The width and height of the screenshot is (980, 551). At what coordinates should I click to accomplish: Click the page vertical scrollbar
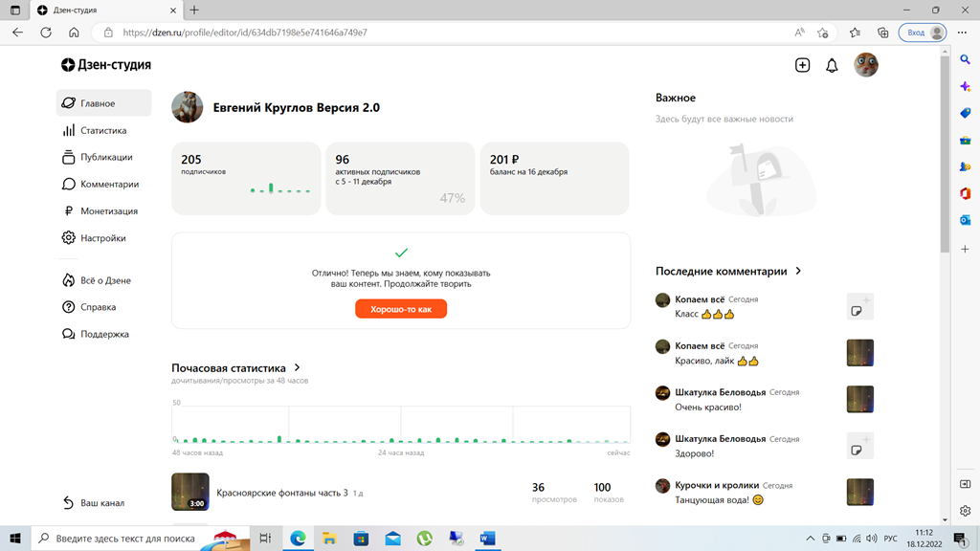(945, 155)
